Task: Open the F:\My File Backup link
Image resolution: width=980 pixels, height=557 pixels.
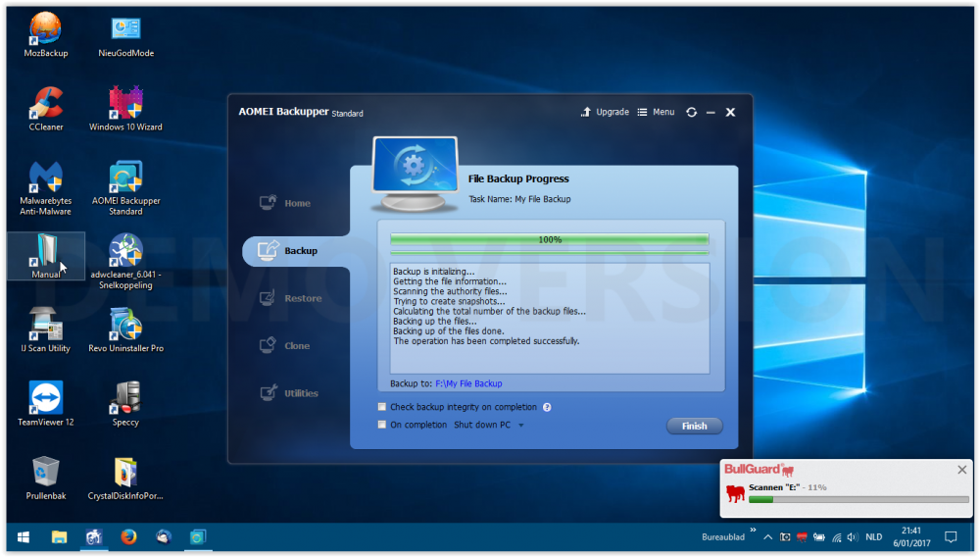Action: [x=468, y=383]
